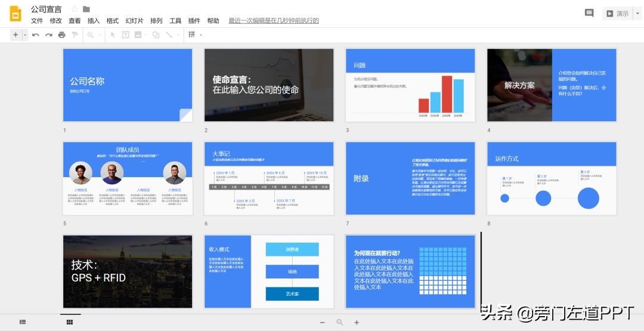The image size is (644, 331).
Task: Open the 插件 menu
Action: [x=194, y=20]
